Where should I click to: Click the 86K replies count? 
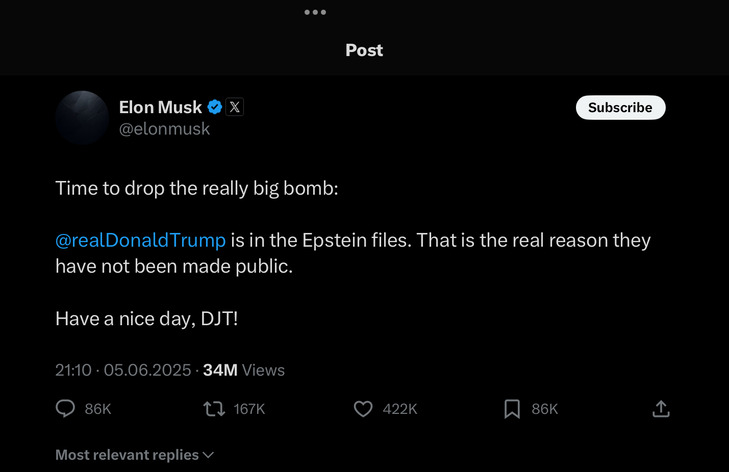98,409
